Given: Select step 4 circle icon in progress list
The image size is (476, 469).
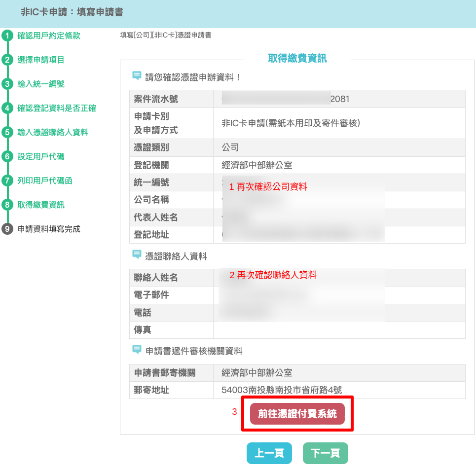Looking at the screenshot, I should pyautogui.click(x=7, y=108).
